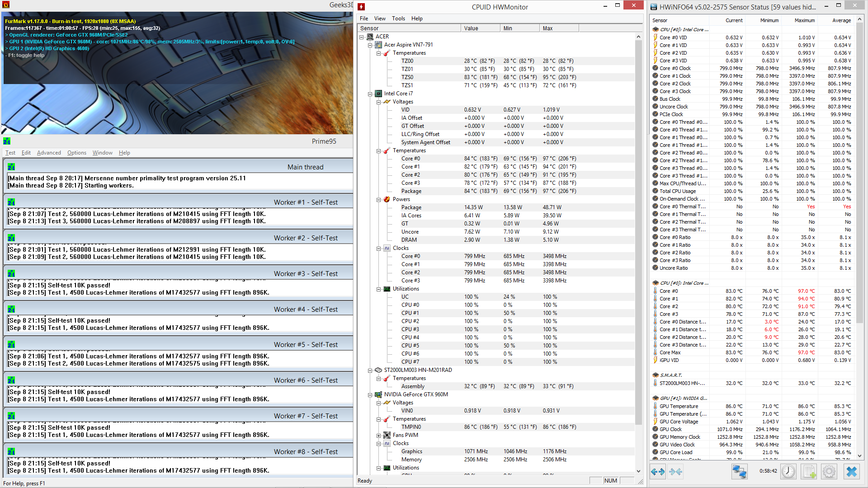Click the Main thread window icon

(11, 167)
